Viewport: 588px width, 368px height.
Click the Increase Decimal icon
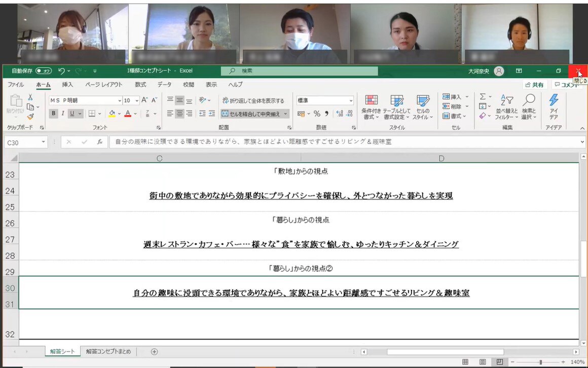(340, 113)
